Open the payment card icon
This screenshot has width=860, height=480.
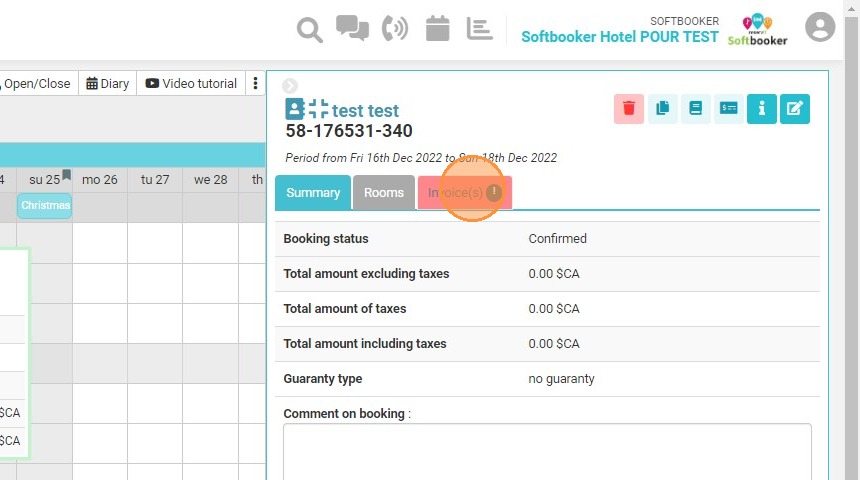(x=728, y=109)
